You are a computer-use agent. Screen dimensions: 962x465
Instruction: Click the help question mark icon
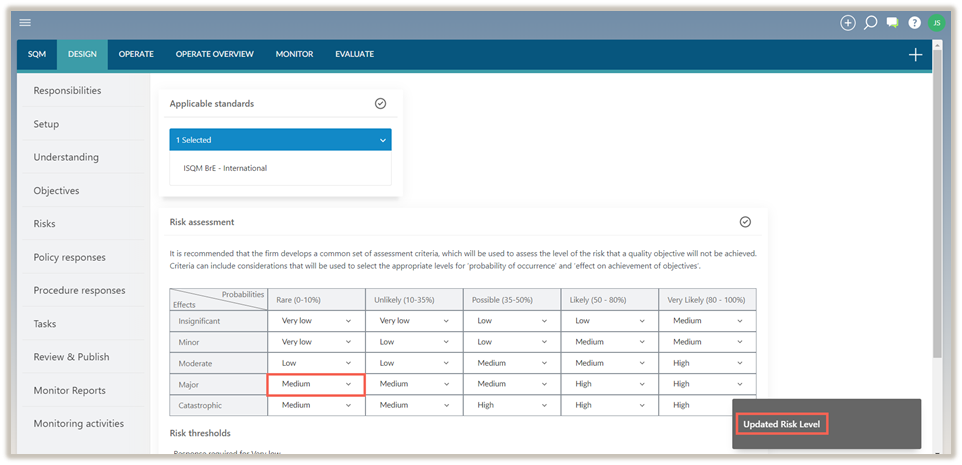click(914, 22)
